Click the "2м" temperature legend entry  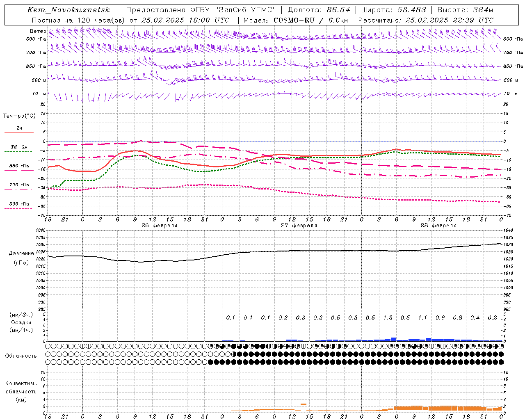pyautogui.click(x=19, y=128)
